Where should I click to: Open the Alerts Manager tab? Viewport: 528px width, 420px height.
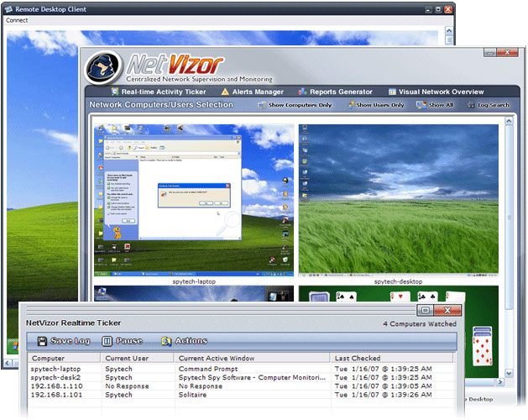tap(252, 92)
